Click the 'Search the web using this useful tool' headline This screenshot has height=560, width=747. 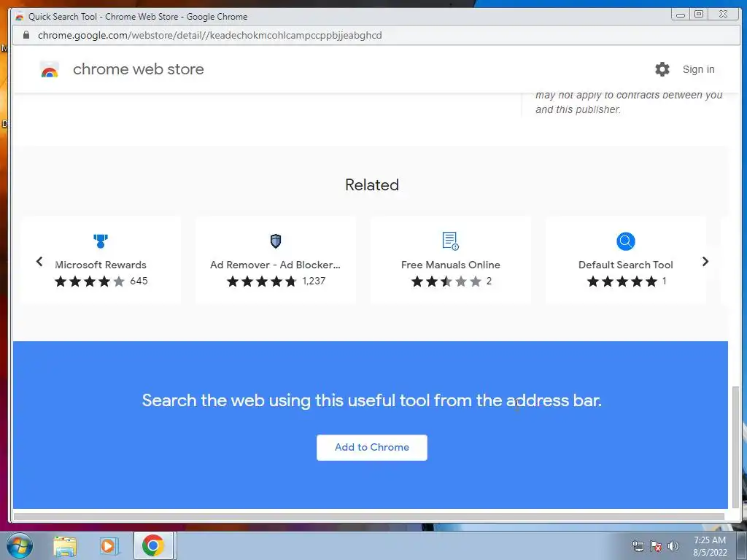pos(371,400)
